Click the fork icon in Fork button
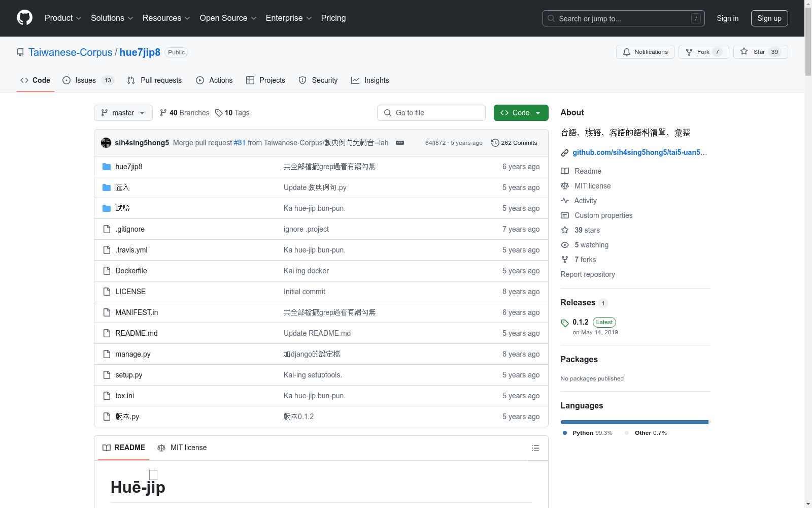The width and height of the screenshot is (812, 508). (x=689, y=52)
